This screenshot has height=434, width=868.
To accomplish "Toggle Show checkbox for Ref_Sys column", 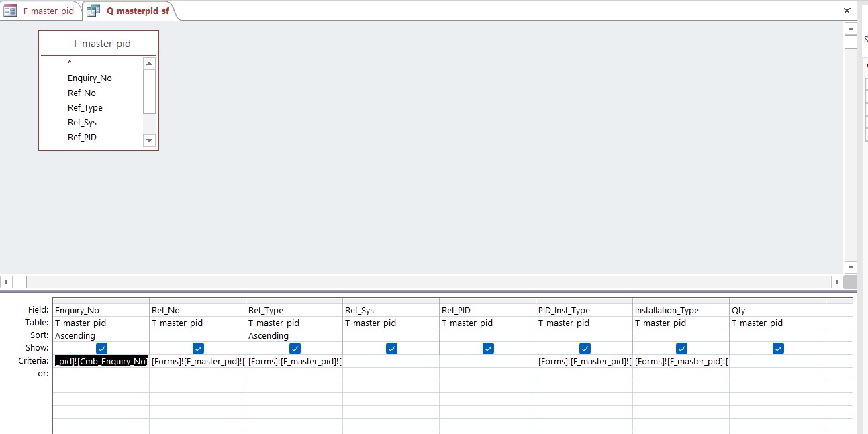I will 391,348.
